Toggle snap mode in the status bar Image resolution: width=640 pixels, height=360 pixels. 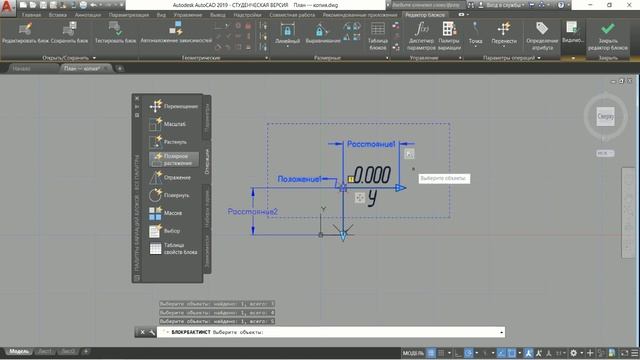click(441, 353)
